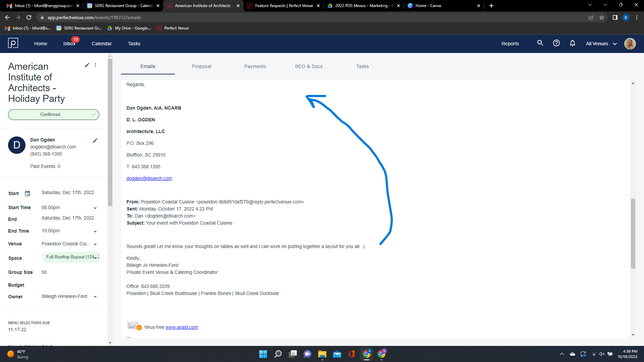The width and height of the screenshot is (644, 362).
Task: Click the Perfect Venue logo icon
Action: (13, 43)
